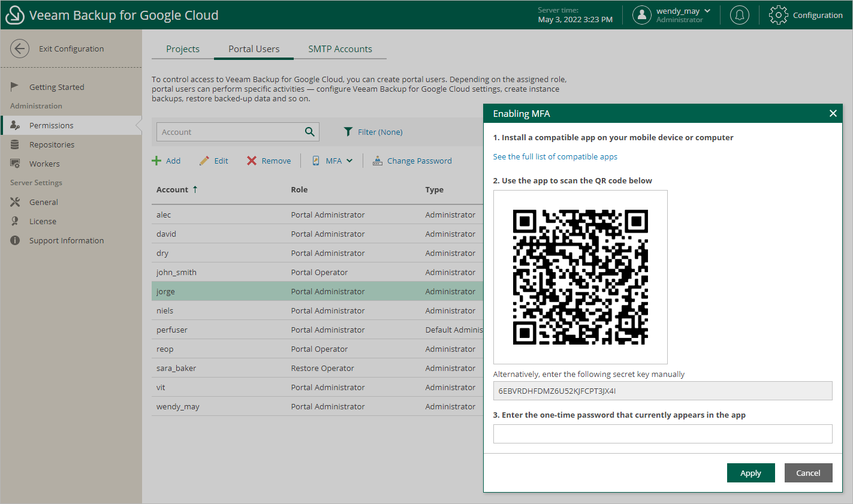Click the user avatar icon
853x504 pixels.
point(642,15)
